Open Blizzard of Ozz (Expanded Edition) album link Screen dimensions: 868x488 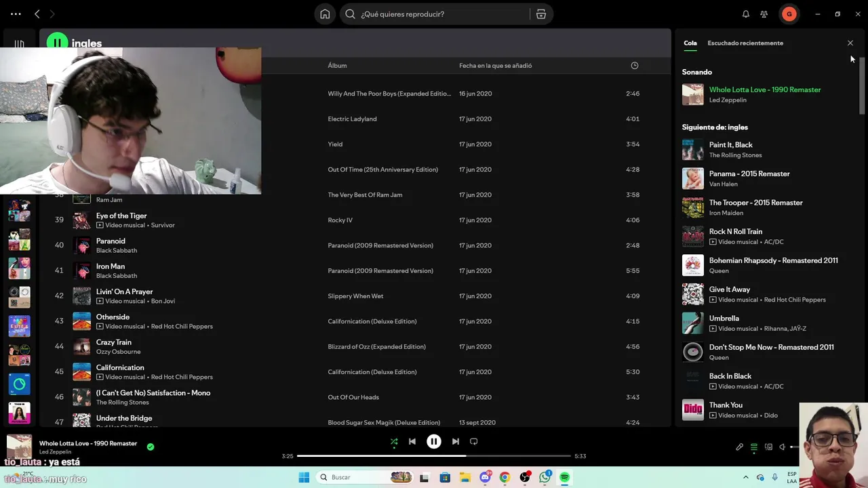(376, 346)
